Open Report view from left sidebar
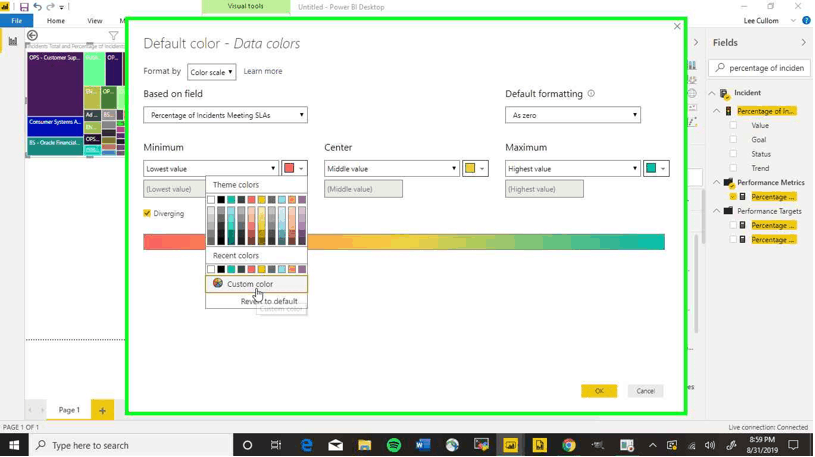Screen dimensions: 815x457 point(13,41)
